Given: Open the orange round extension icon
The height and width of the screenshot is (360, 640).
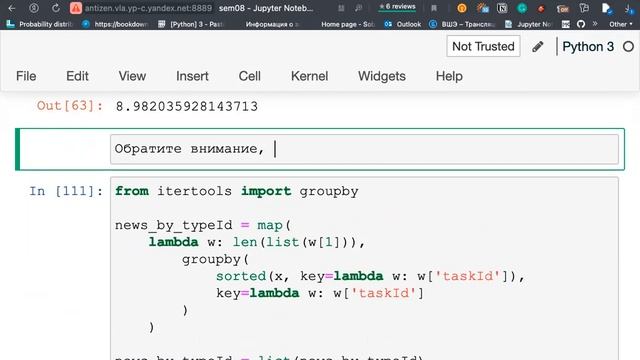Looking at the screenshot, I should pos(462,8).
